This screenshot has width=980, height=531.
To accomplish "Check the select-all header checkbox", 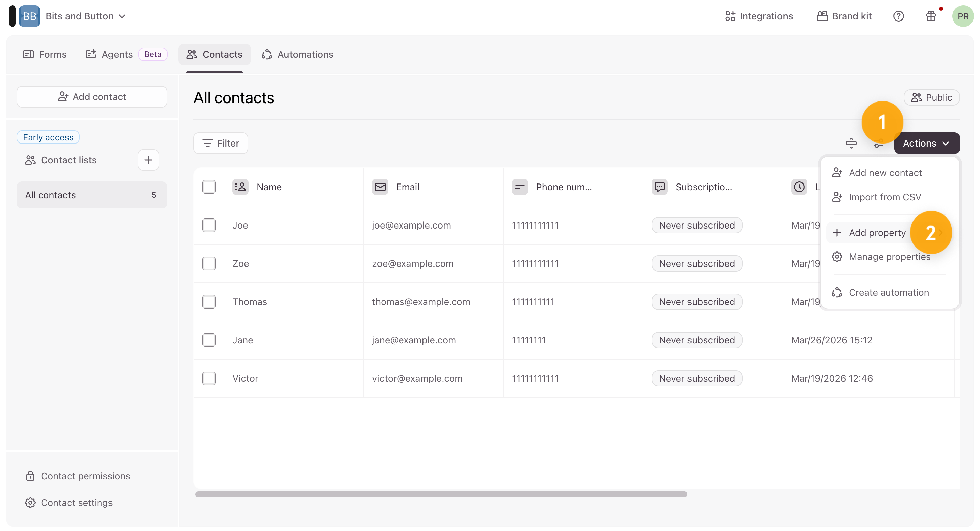I will (209, 187).
